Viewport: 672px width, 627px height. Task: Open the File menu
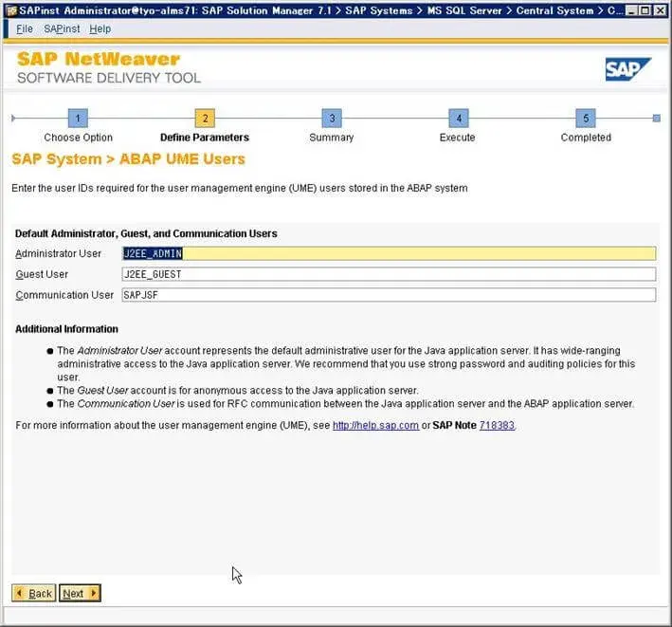[25, 28]
